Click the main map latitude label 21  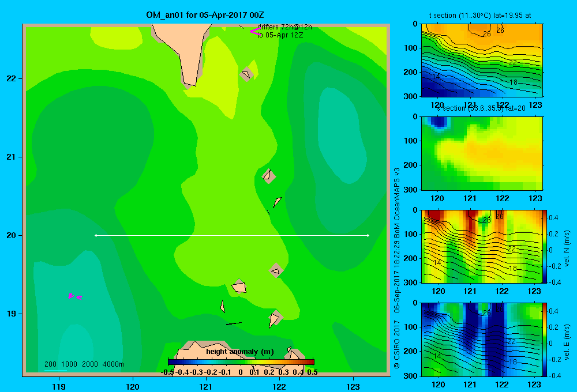tap(12, 157)
